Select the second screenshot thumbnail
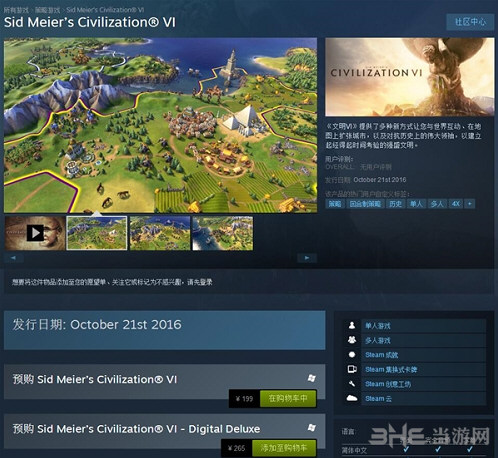Screen dimensions: 498x458 click(97, 233)
